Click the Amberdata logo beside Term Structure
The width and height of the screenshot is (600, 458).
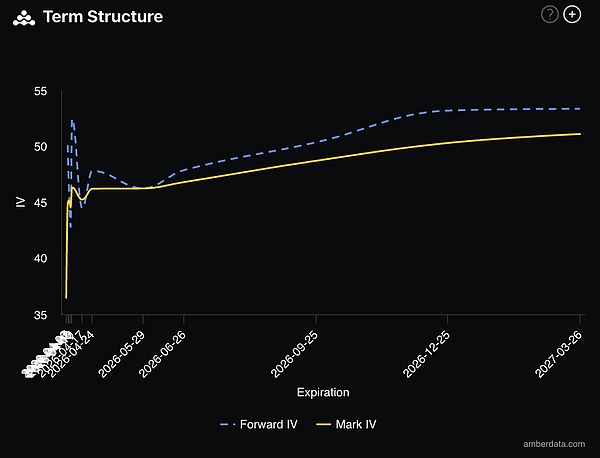[x=25, y=17]
